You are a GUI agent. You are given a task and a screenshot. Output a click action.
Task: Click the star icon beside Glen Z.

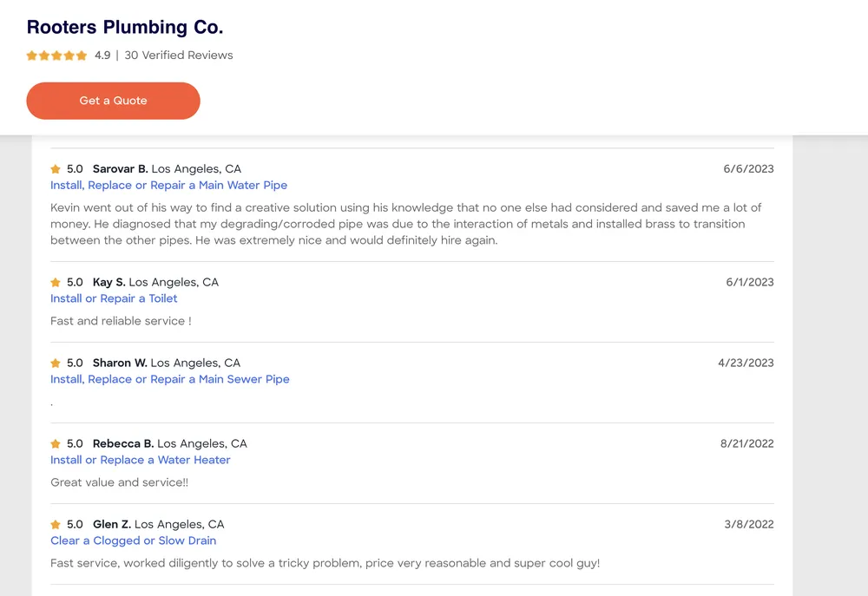(x=56, y=525)
